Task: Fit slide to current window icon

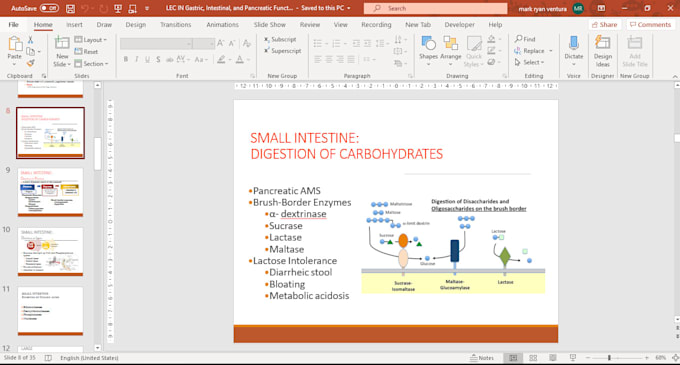Action: pos(675,358)
